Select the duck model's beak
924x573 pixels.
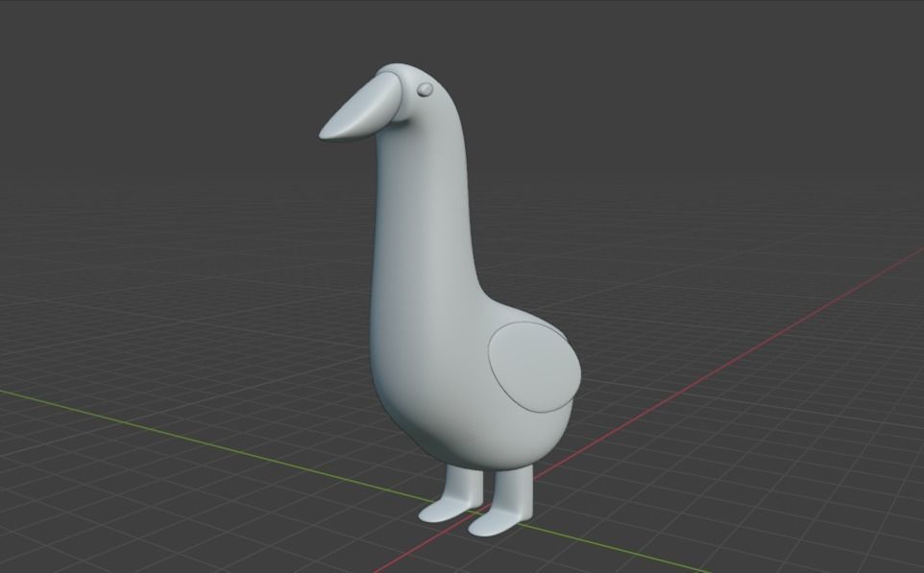pyautogui.click(x=360, y=109)
